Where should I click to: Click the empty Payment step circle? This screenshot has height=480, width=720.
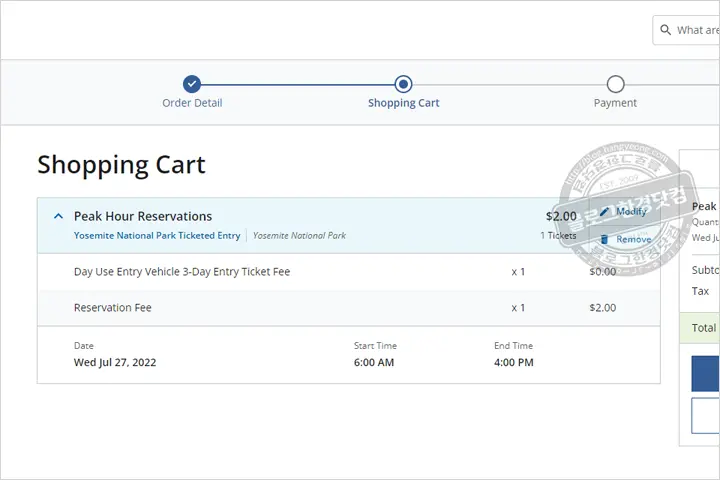(615, 84)
